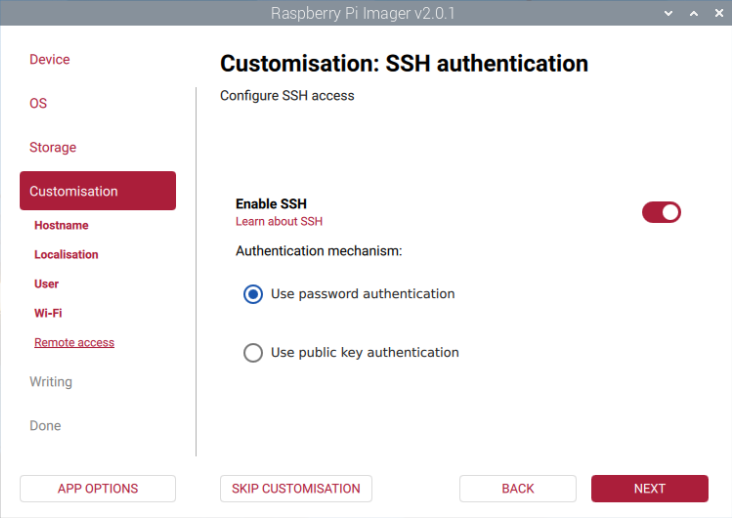Click the SKIP CUSTOMISATION button
This screenshot has height=518, width=732.
pos(296,489)
